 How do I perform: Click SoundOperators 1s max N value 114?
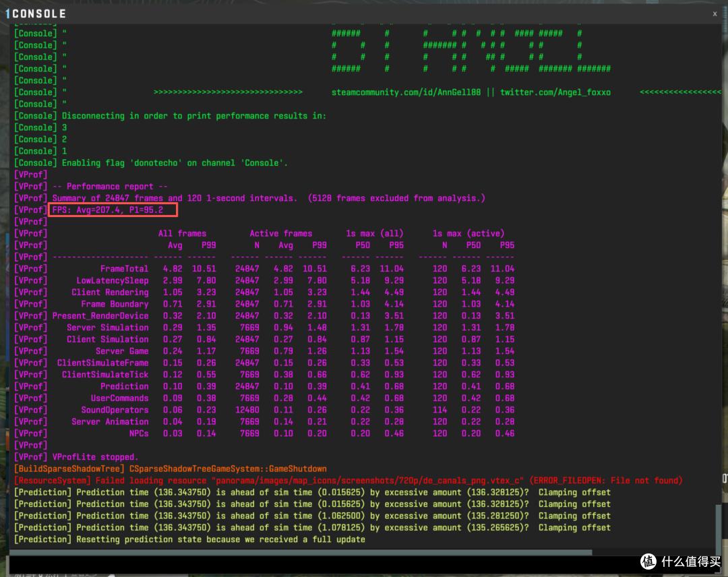[x=439, y=410]
